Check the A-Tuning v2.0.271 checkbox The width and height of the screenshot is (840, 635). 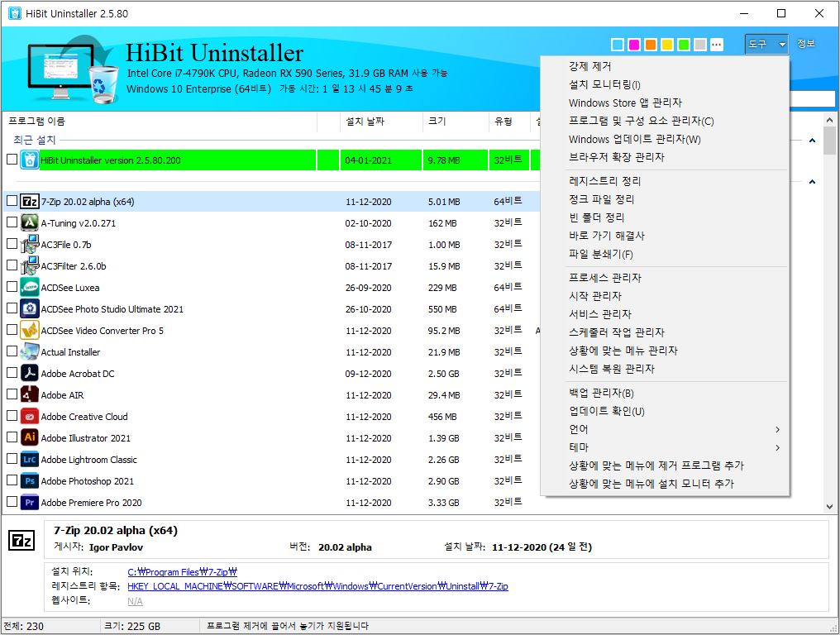point(12,222)
